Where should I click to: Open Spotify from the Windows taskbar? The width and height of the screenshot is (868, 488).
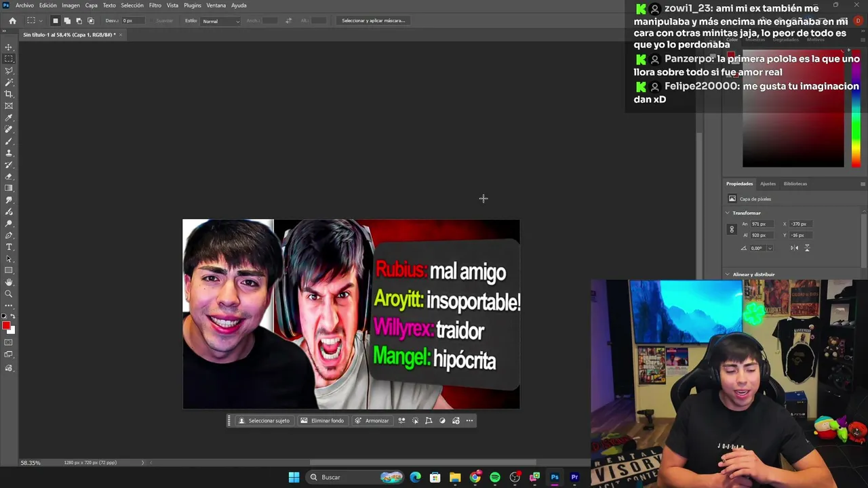click(x=495, y=477)
